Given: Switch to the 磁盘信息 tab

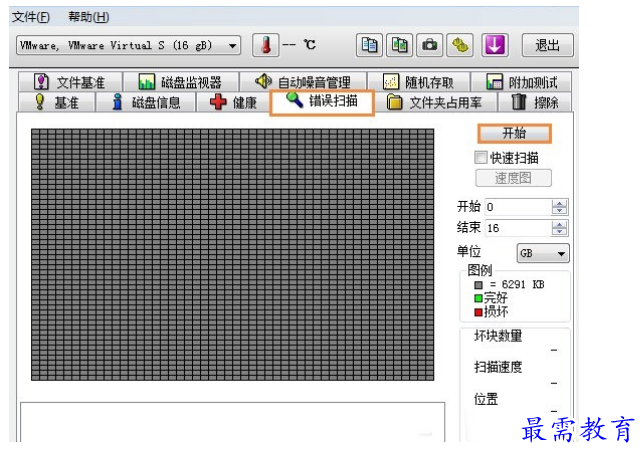Looking at the screenshot, I should pos(146,102).
